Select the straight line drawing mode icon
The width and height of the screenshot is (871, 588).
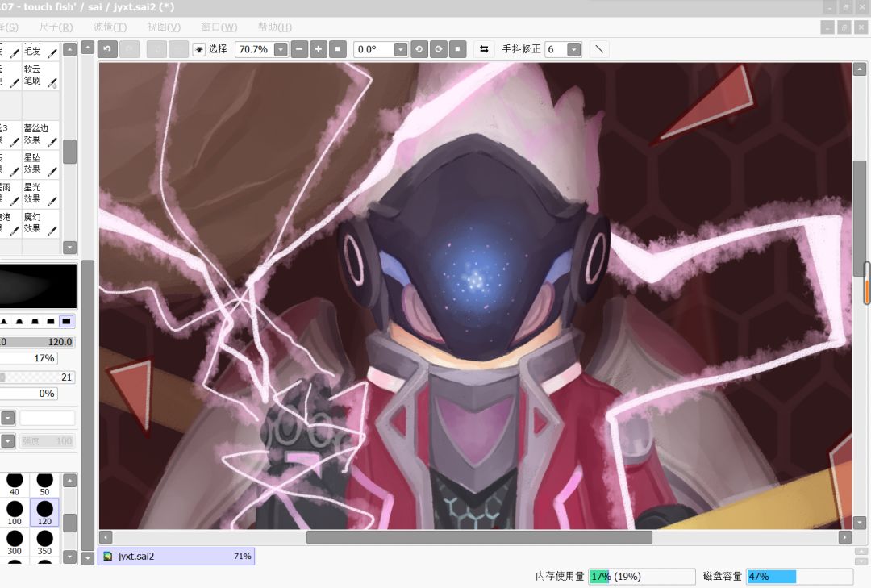click(x=598, y=49)
